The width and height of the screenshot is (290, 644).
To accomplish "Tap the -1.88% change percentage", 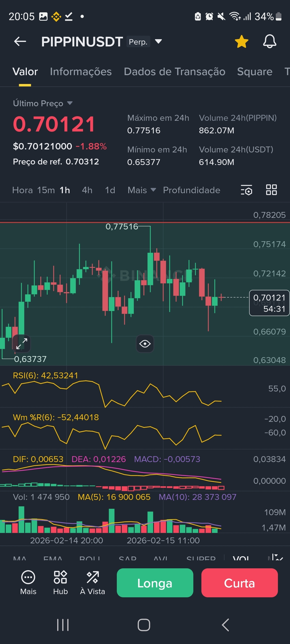I will point(91,146).
